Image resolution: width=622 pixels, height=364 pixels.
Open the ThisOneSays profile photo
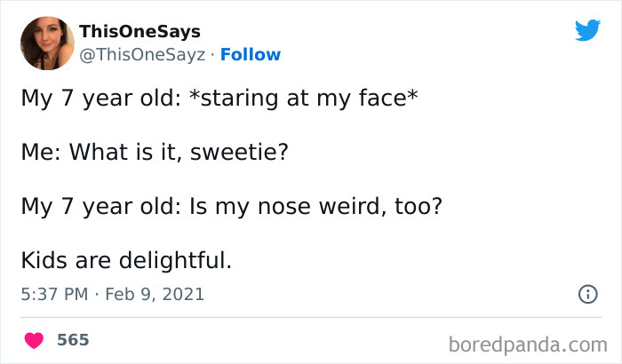tap(47, 43)
